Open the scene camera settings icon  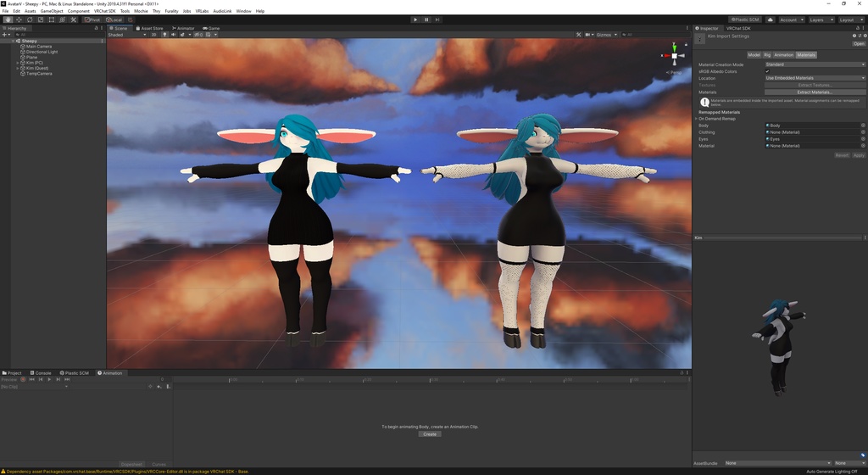click(x=588, y=34)
